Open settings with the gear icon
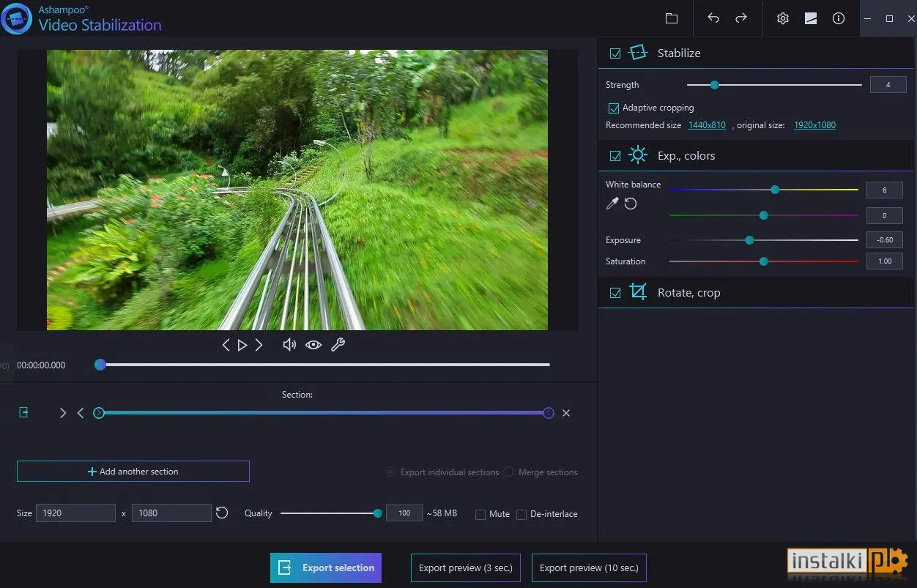Image resolution: width=917 pixels, height=588 pixels. click(x=783, y=18)
